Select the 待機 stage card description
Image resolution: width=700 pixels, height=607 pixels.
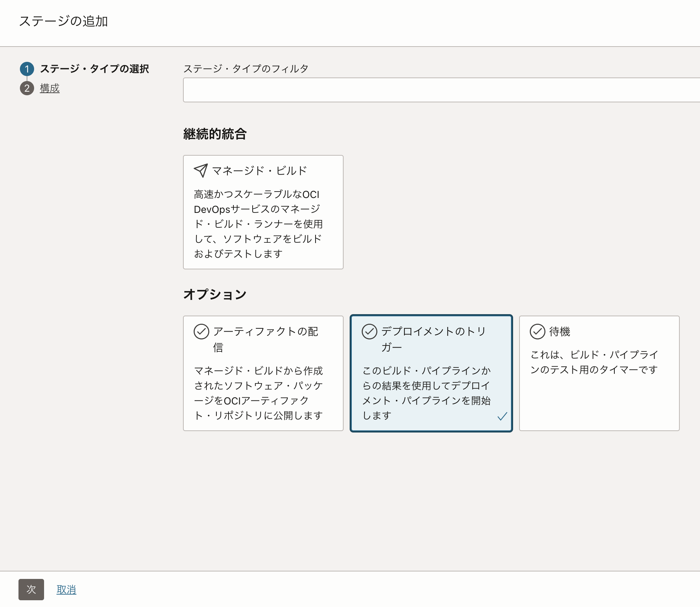[x=594, y=362]
